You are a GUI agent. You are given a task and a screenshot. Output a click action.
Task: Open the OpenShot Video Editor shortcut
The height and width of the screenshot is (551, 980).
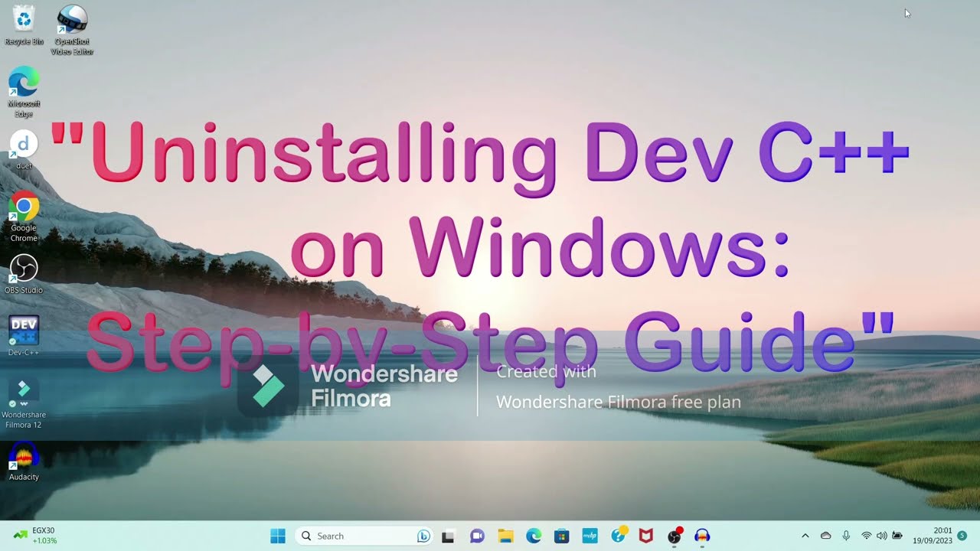[x=72, y=29]
